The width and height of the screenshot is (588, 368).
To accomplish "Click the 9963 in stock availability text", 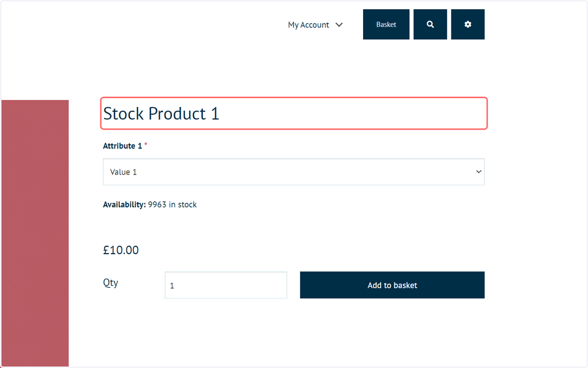I will click(172, 205).
